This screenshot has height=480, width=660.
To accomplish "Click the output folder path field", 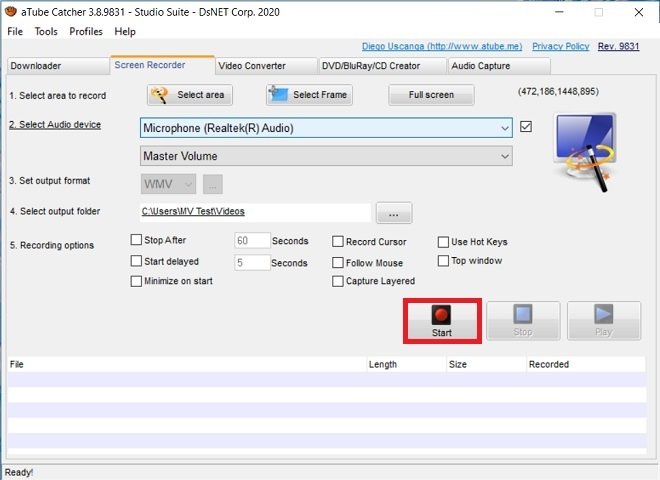I will click(255, 212).
